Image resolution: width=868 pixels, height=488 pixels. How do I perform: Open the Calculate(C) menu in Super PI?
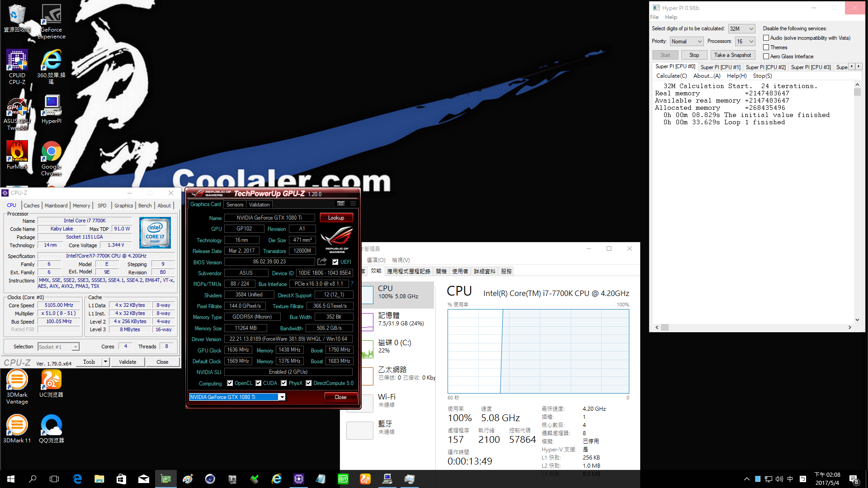[671, 76]
